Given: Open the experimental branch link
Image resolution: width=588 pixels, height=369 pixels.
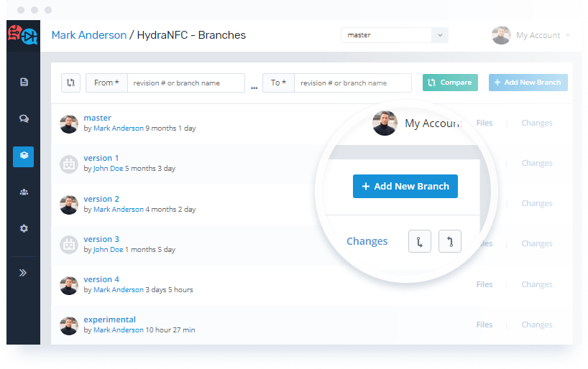Looking at the screenshot, I should 109,319.
